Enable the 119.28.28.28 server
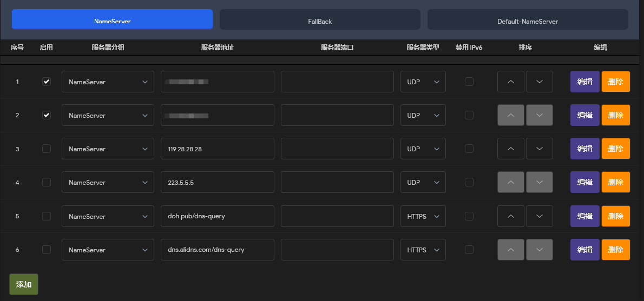The image size is (644, 301). coord(47,149)
